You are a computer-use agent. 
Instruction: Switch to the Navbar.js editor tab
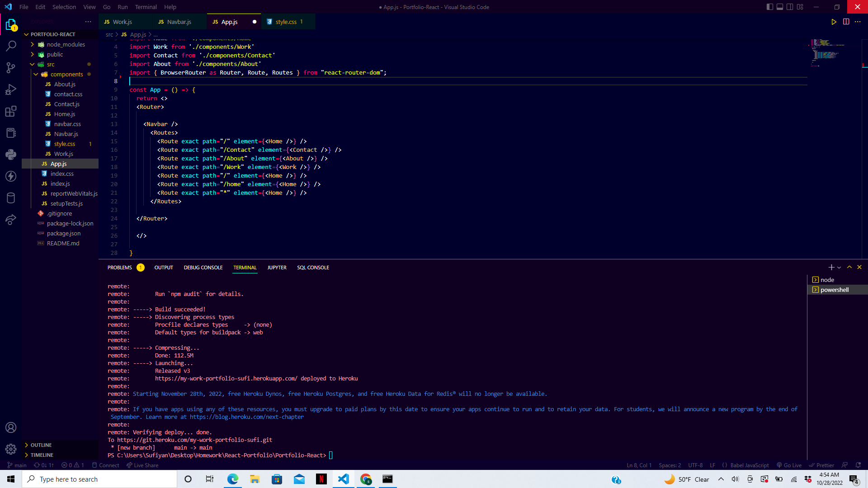(179, 22)
